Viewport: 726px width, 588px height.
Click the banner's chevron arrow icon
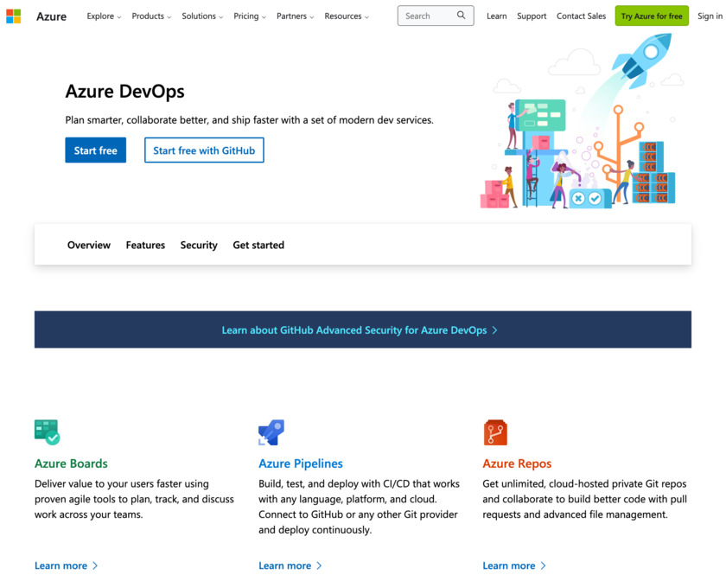(x=495, y=330)
